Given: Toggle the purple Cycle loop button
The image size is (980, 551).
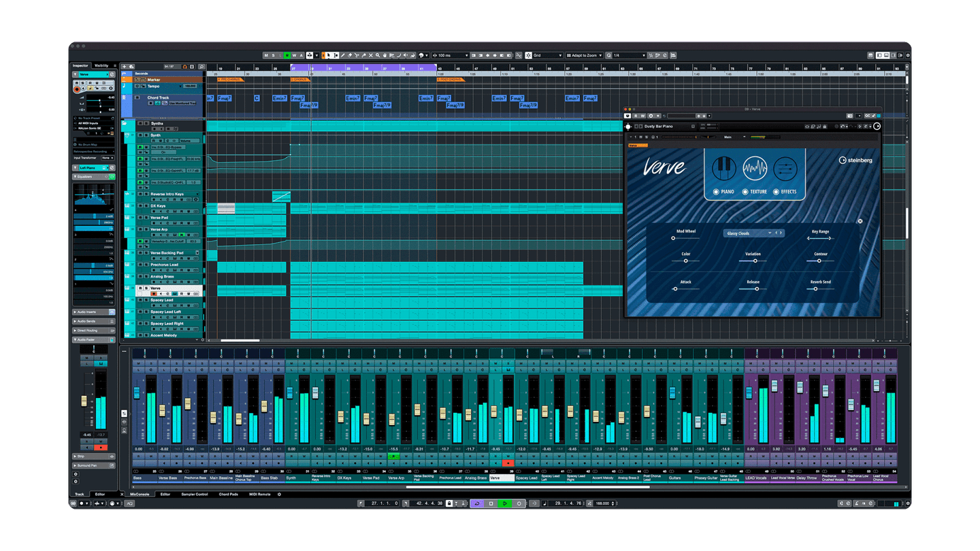Looking at the screenshot, I should click(x=477, y=503).
